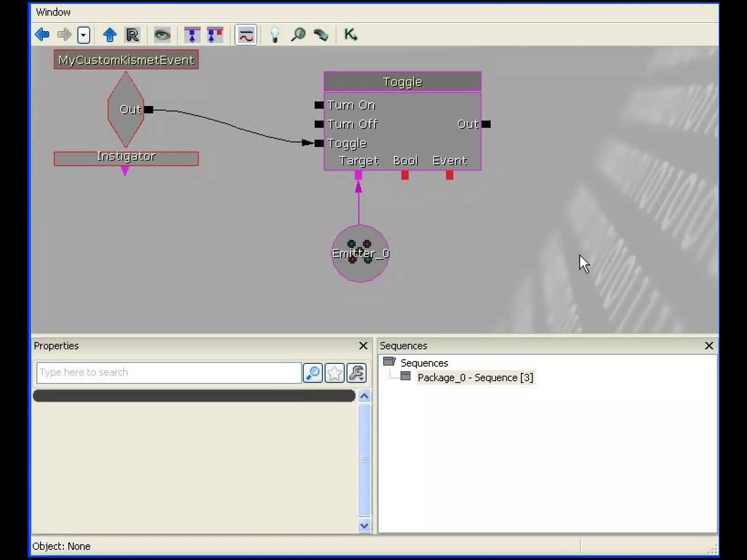This screenshot has width=747, height=560.
Task: Toggle curved connections button
Action: tap(246, 35)
